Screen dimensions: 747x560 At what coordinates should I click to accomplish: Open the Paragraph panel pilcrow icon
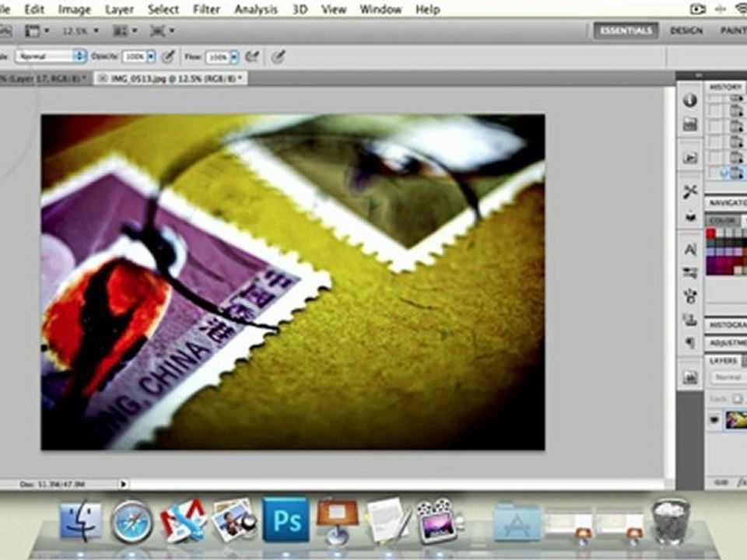pos(690,342)
